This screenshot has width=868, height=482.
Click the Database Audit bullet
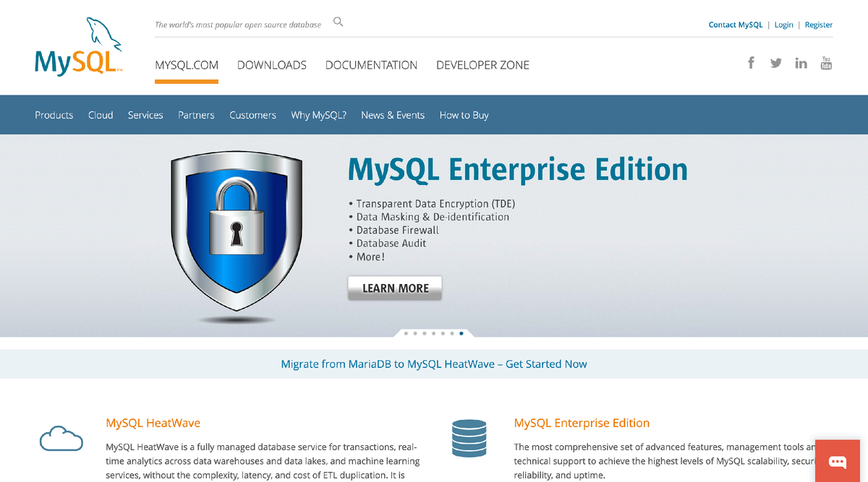(388, 244)
